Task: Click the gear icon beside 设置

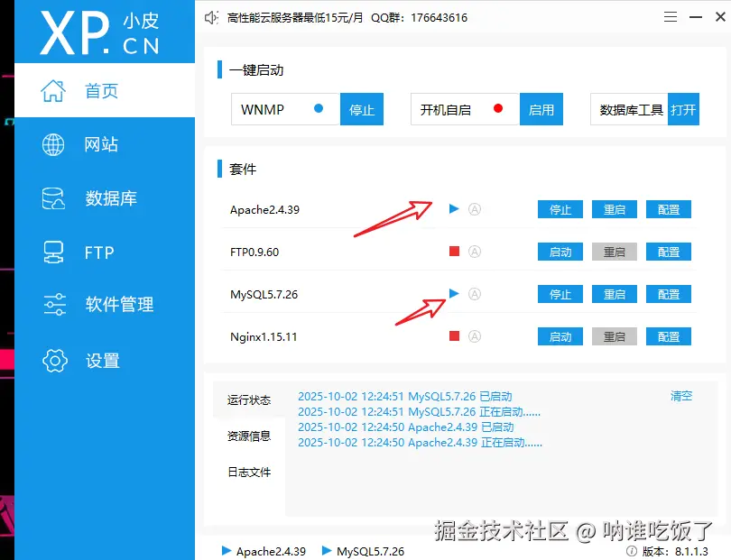Action: [x=55, y=361]
